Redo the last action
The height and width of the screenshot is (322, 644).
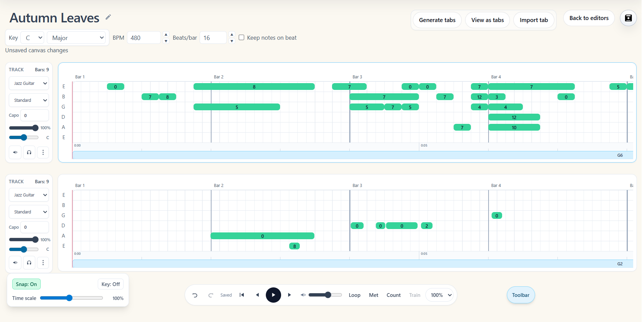(x=210, y=295)
